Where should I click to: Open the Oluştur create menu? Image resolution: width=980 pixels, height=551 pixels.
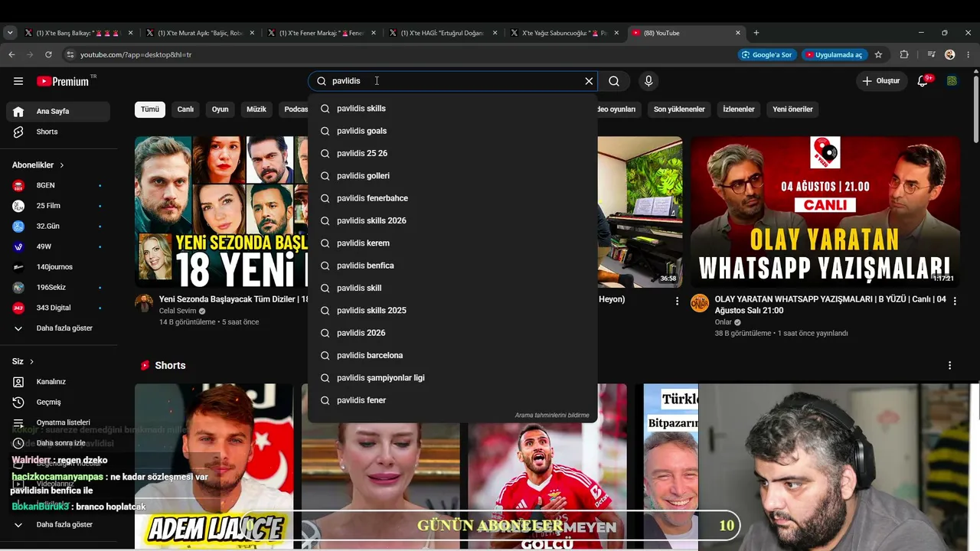(880, 81)
